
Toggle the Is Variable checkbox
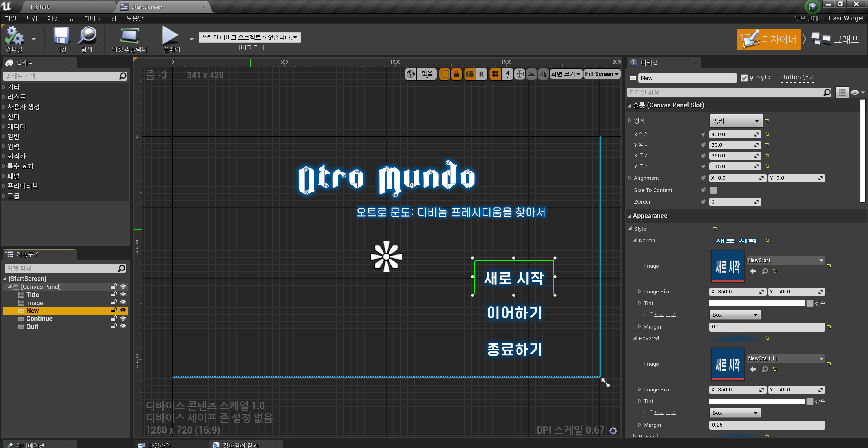744,78
